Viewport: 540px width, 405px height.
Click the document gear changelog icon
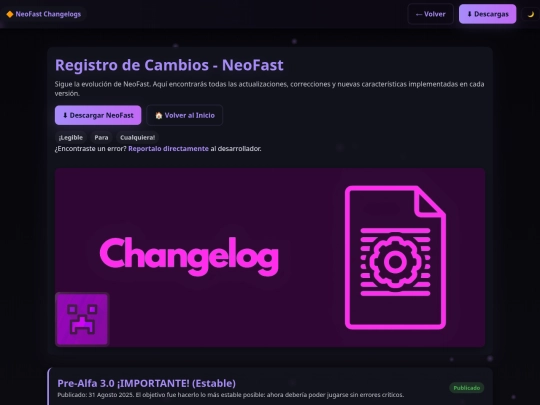pos(395,257)
